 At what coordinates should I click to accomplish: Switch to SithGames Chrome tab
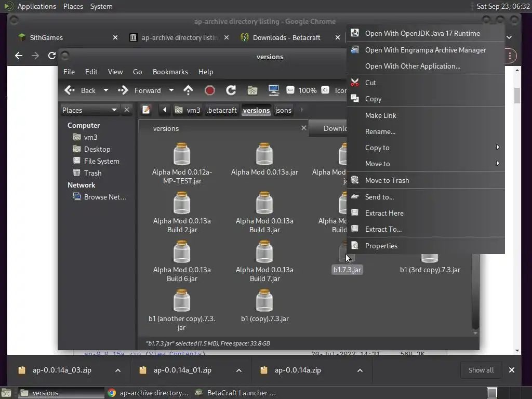pos(68,37)
